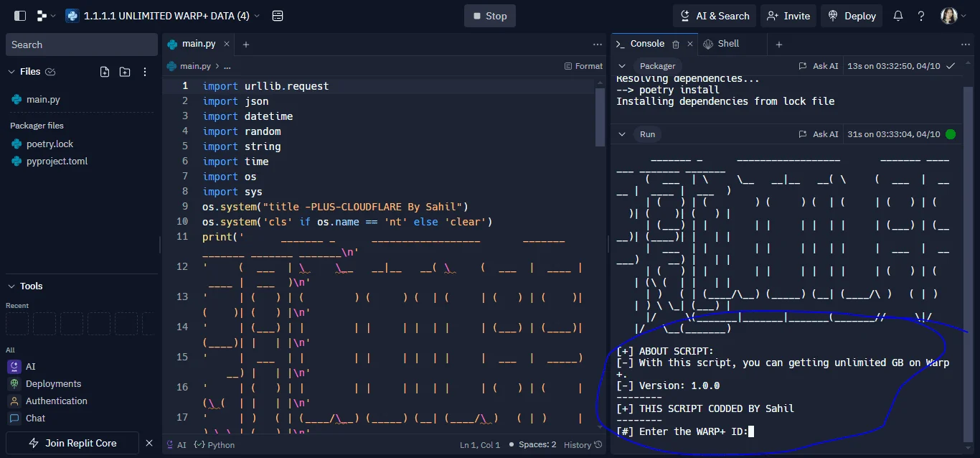
Task: Clear the console with trash icon
Action: pos(676,45)
